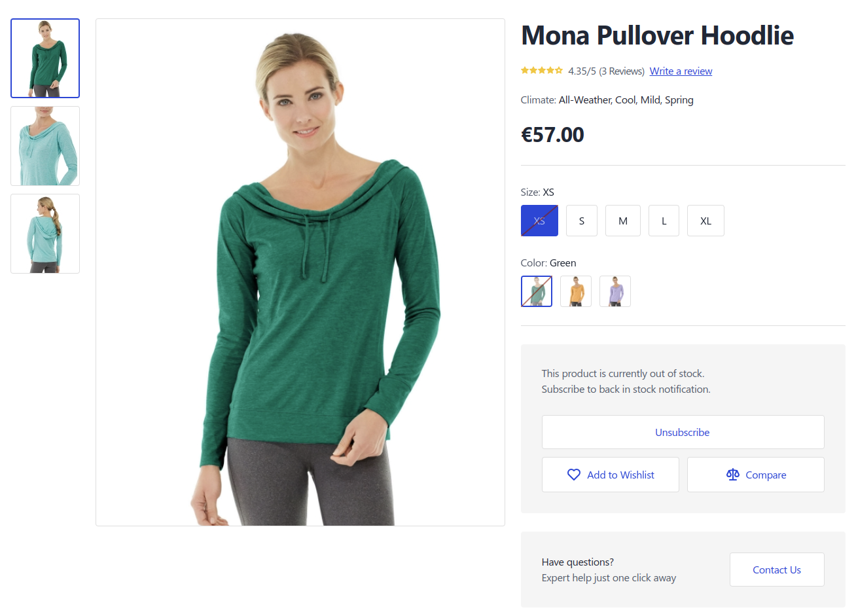
Task: Click the Unsubscribe button
Action: 683,432
